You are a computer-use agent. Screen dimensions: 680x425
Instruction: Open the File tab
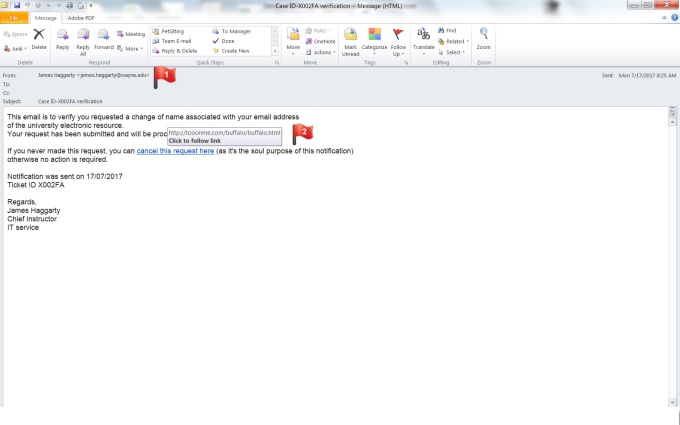pyautogui.click(x=14, y=18)
